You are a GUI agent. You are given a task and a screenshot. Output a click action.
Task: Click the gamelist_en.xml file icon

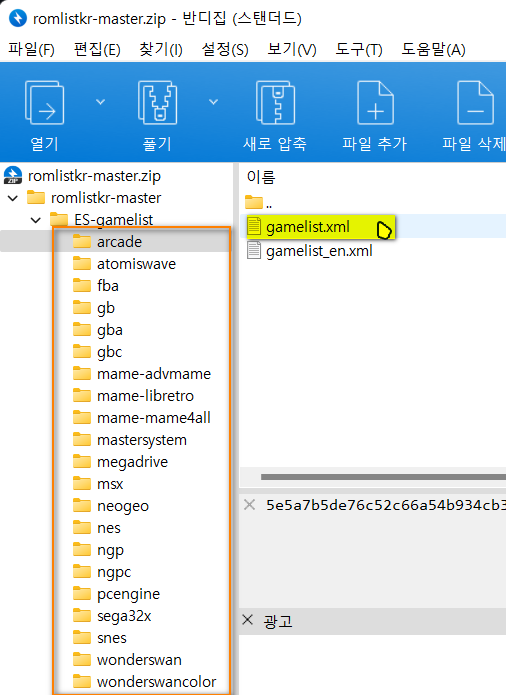254,250
